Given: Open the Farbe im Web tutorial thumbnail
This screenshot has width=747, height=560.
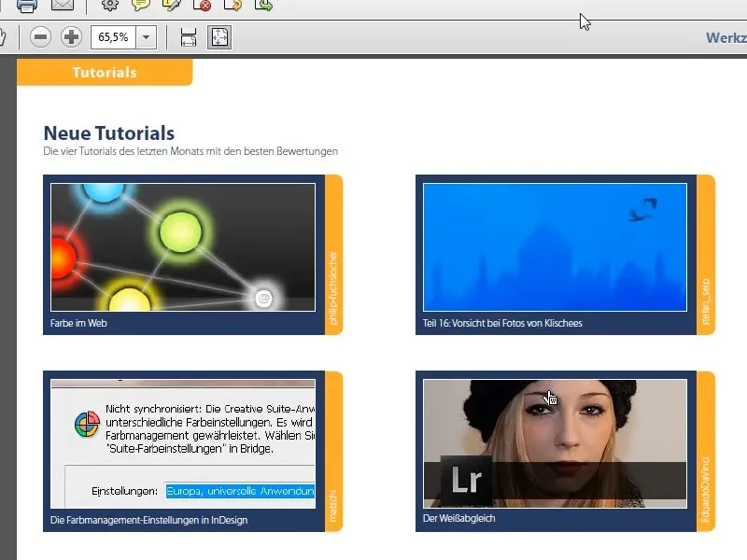Looking at the screenshot, I should coord(183,247).
